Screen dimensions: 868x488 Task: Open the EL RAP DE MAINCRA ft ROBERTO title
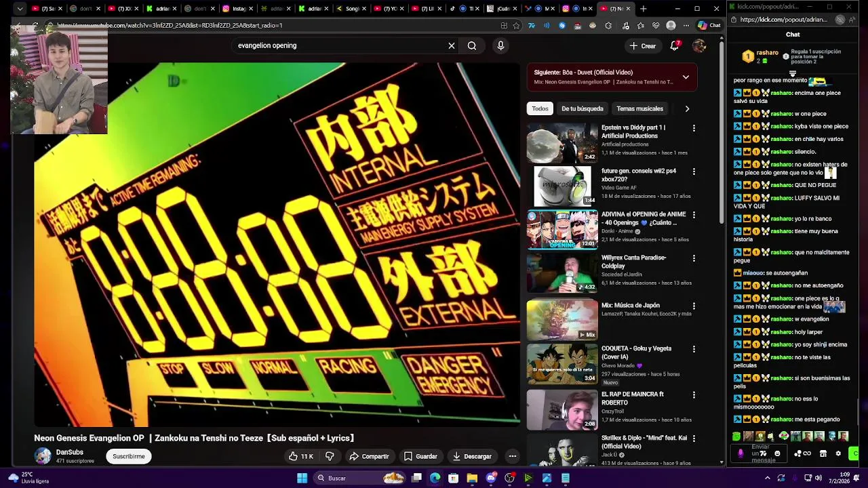point(632,398)
